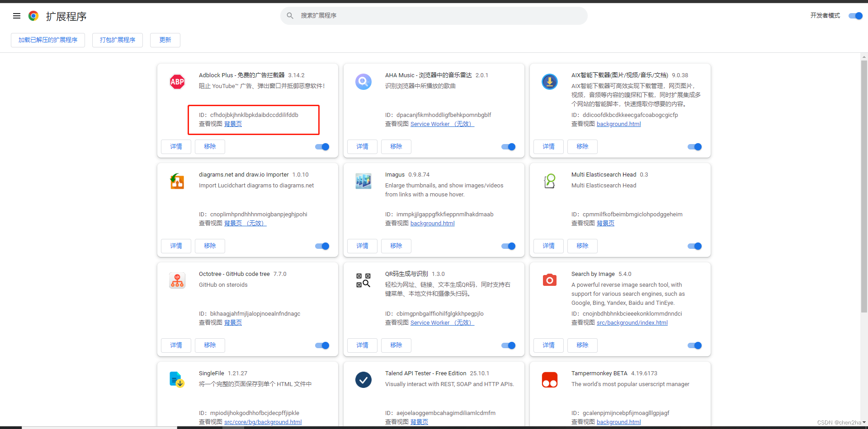This screenshot has width=868, height=429.
Task: Open 详情 for Imagus
Action: click(x=362, y=246)
